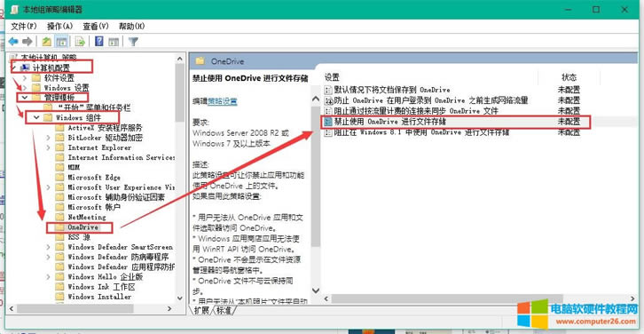
Task: Open the 文件(F) menu
Action: click(24, 27)
